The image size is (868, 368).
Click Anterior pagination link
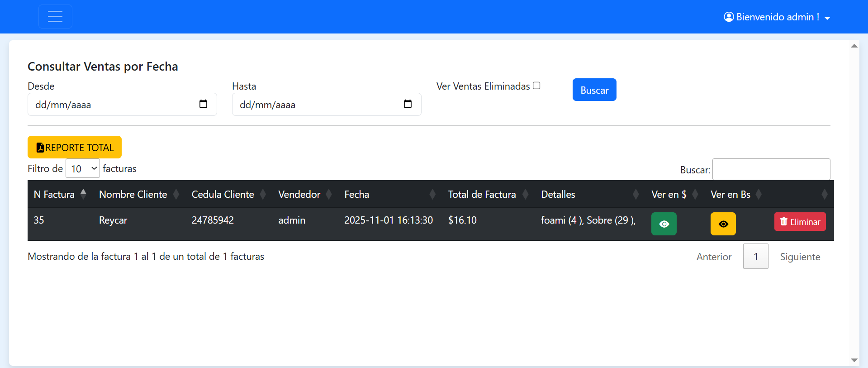(714, 257)
